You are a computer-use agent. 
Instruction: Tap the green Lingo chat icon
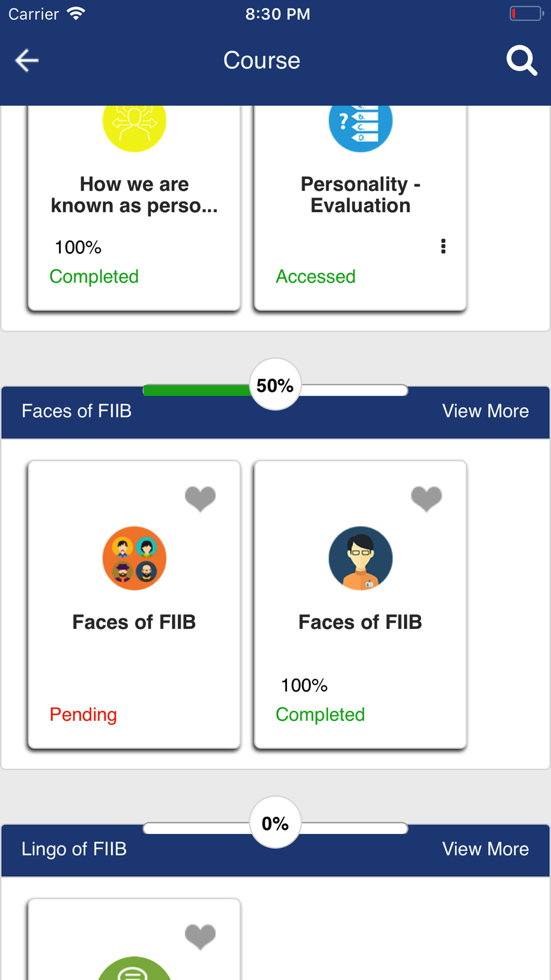pyautogui.click(x=134, y=968)
